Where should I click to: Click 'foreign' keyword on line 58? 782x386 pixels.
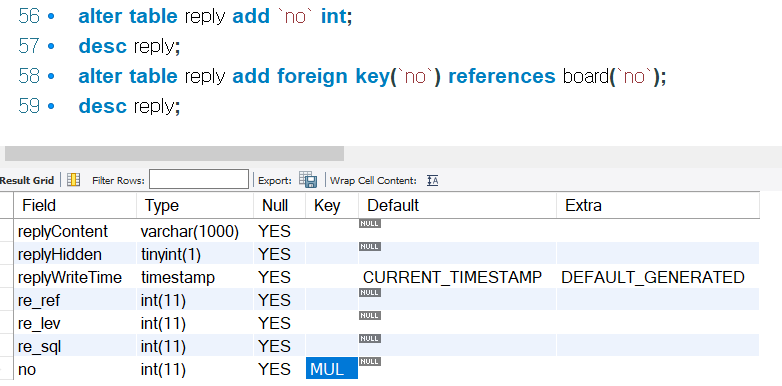point(312,76)
